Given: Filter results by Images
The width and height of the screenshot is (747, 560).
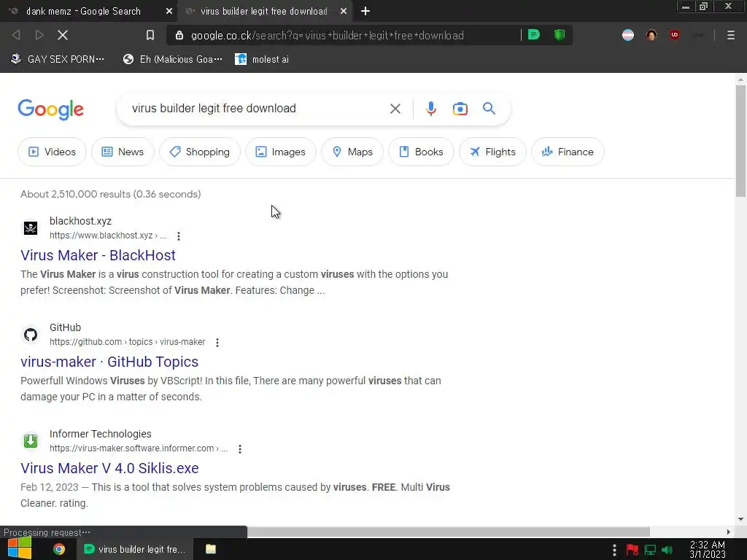Looking at the screenshot, I should tap(281, 152).
